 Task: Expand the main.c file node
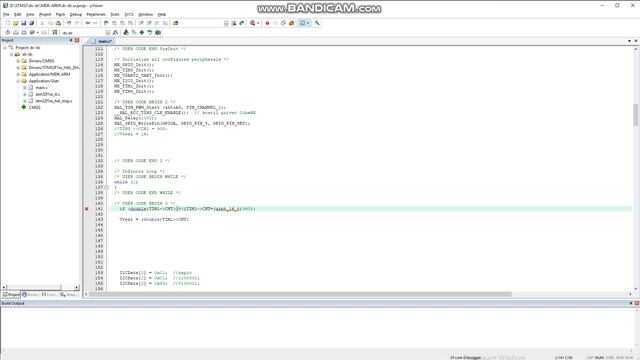coord(24,87)
